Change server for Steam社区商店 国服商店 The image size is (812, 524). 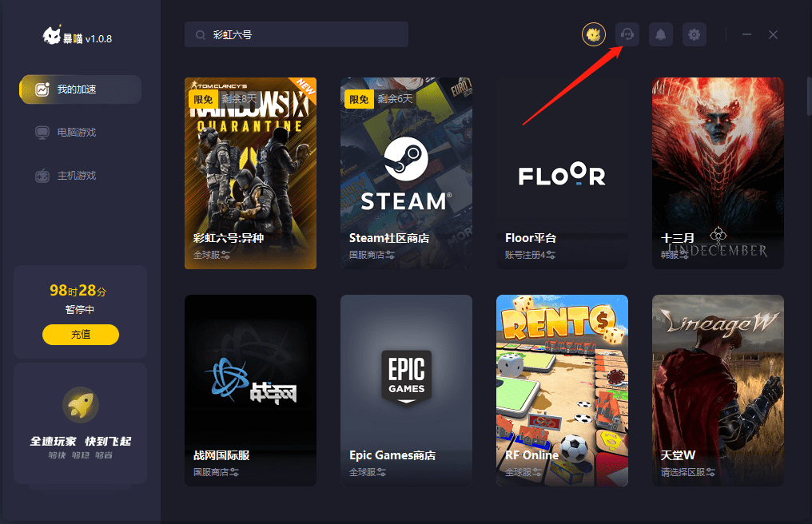click(390, 255)
